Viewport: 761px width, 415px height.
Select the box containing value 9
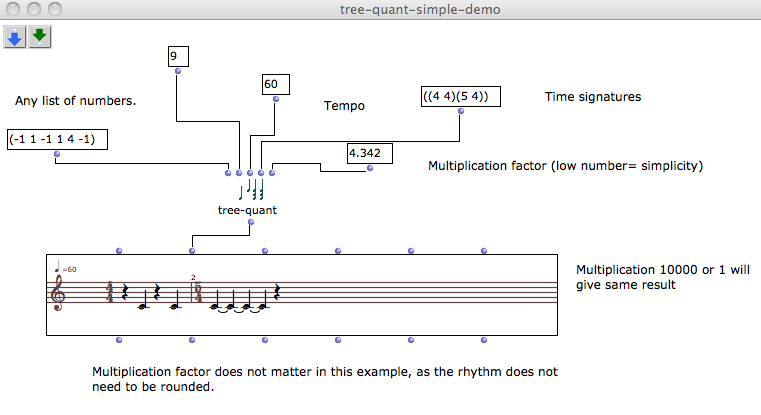click(178, 57)
